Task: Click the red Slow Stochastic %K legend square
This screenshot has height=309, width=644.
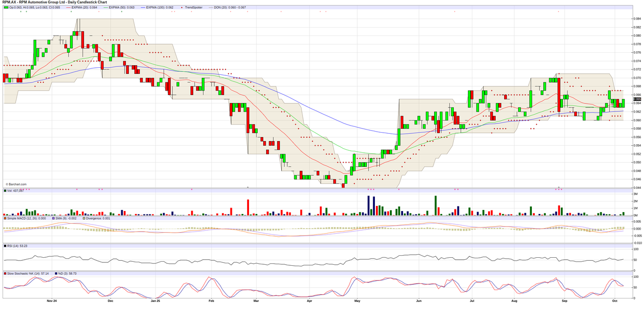Action: (5, 274)
